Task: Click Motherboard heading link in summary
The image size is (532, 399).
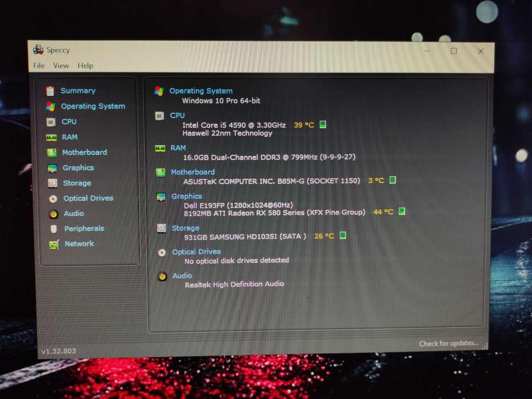Action: pyautogui.click(x=193, y=172)
